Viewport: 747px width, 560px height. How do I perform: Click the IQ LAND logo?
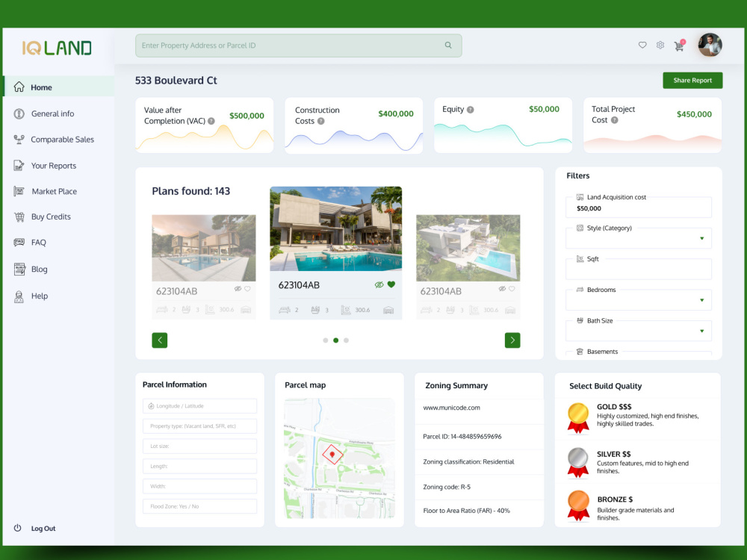(x=57, y=48)
